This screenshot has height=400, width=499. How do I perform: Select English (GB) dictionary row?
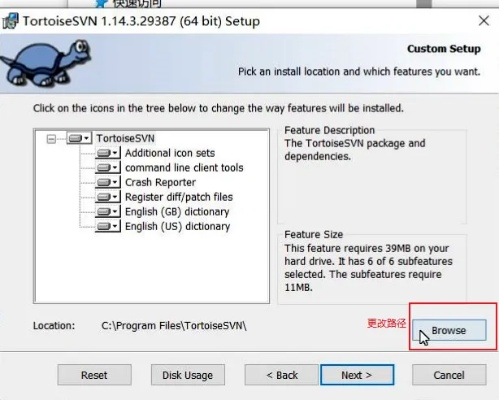pos(177,212)
